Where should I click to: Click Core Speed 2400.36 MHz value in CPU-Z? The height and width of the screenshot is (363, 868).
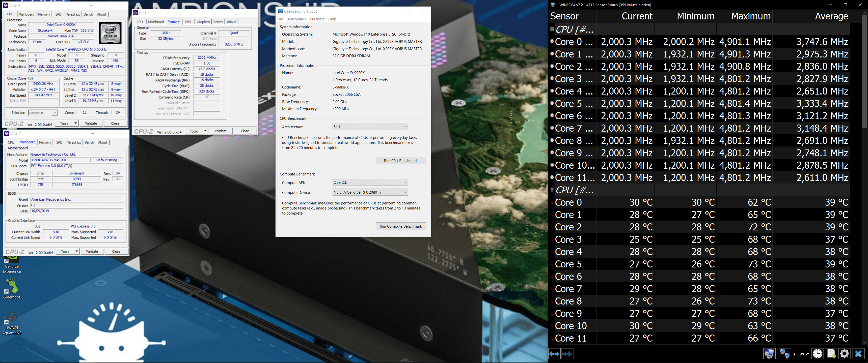[43, 84]
